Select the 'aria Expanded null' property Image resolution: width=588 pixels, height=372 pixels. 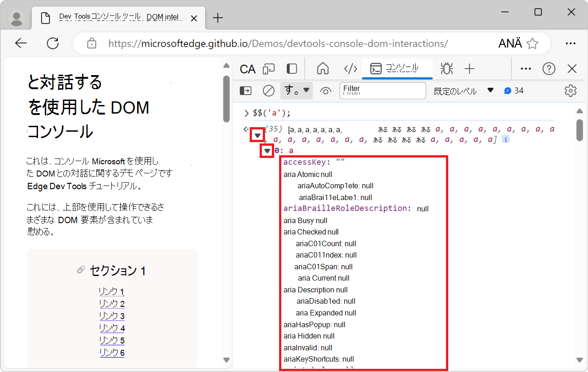click(326, 313)
